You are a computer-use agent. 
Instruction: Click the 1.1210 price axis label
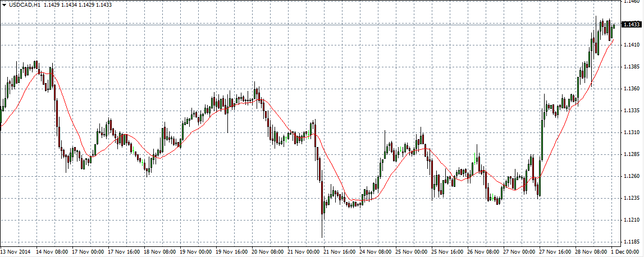coord(632,220)
